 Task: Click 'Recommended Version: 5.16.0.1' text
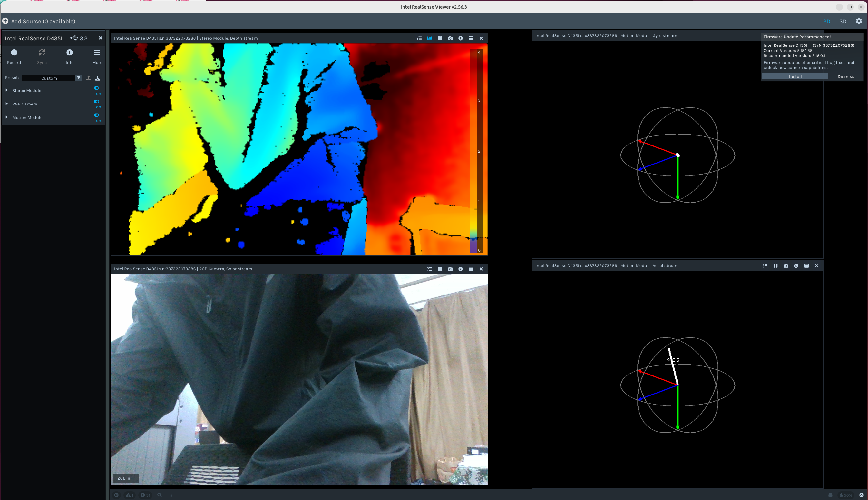794,55
